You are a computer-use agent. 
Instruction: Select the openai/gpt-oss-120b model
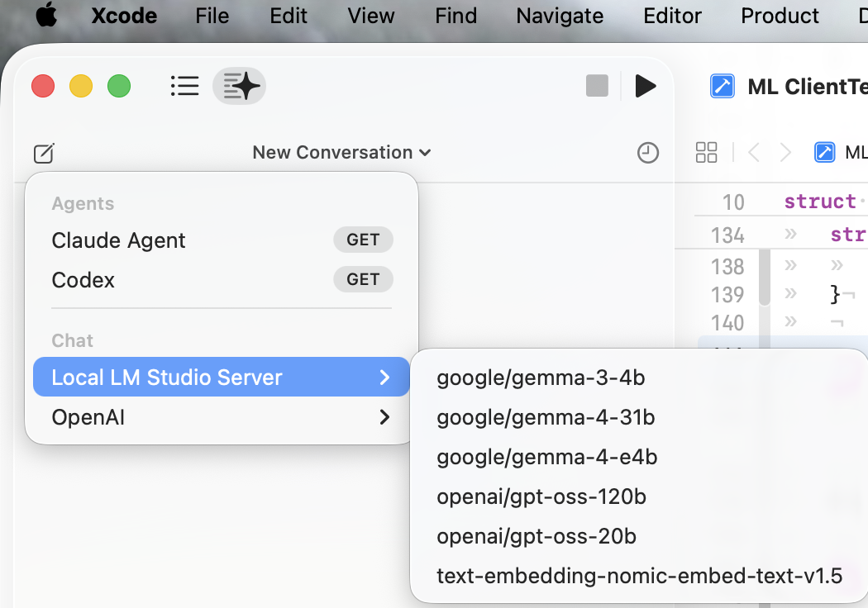(541, 496)
